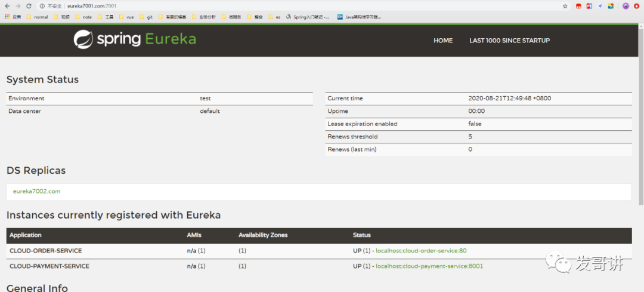Click the Uptime value 00:00
The width and height of the screenshot is (644, 292).
coord(476,111)
